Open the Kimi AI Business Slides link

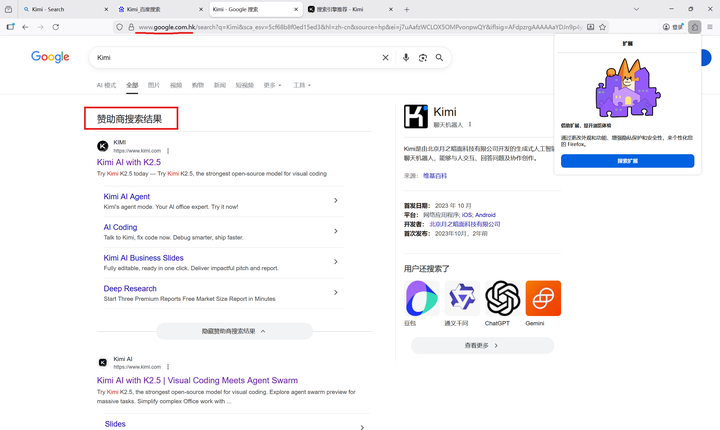tap(144, 258)
